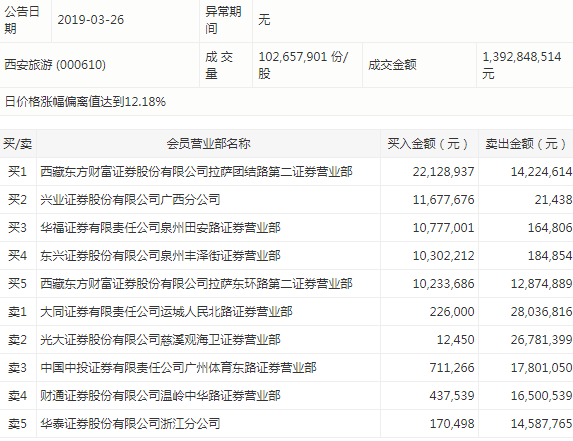This screenshot has width=573, height=441.
Task: Select buy amount 437,539
Action: tap(452, 396)
